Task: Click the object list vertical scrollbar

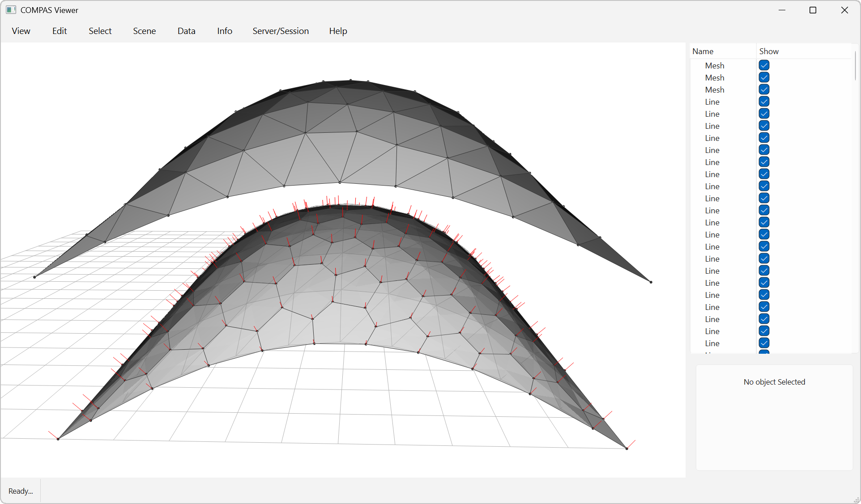Action: point(855,66)
